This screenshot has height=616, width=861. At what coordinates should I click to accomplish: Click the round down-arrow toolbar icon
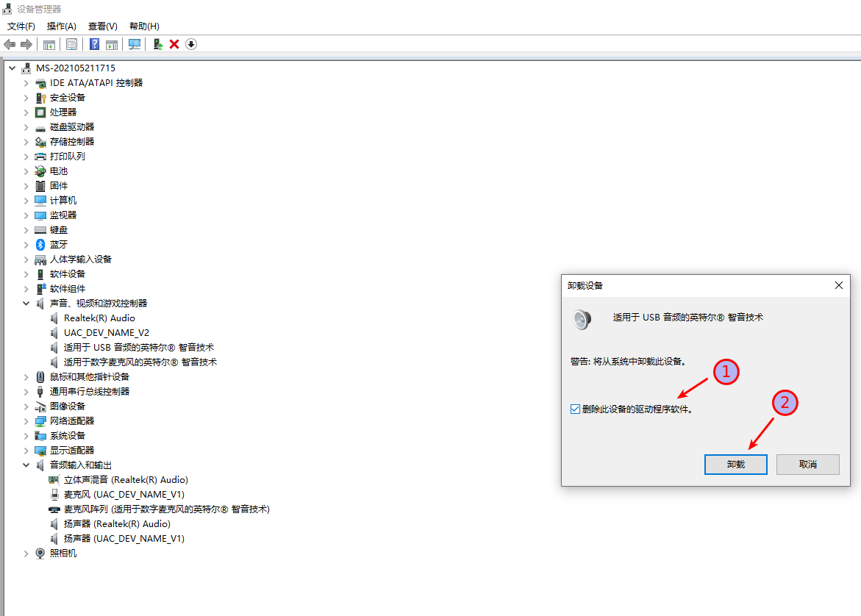(191, 44)
